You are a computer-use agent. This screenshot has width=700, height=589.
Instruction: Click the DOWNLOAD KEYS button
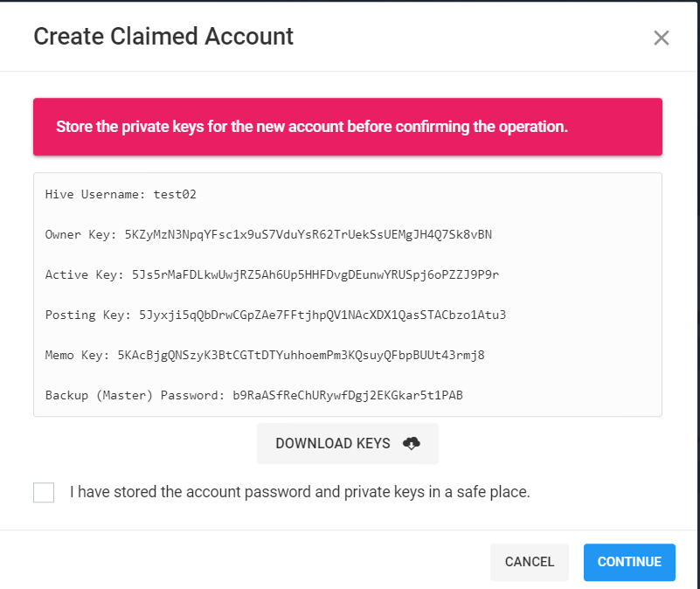point(347,443)
